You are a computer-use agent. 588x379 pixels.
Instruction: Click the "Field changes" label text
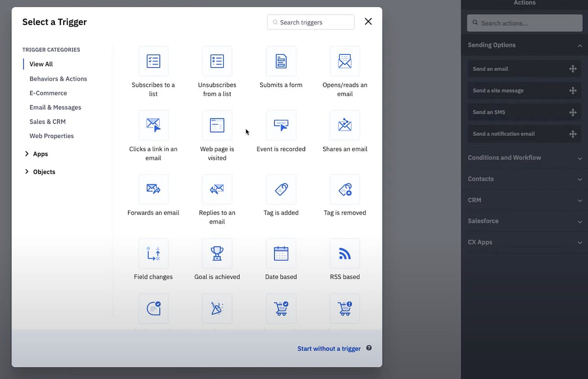point(153,277)
